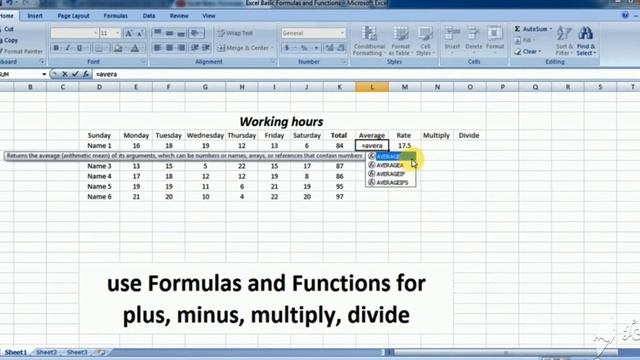Click the horizontal scrollbar at bottom
Screen dimensions: 640x360
click(505, 352)
